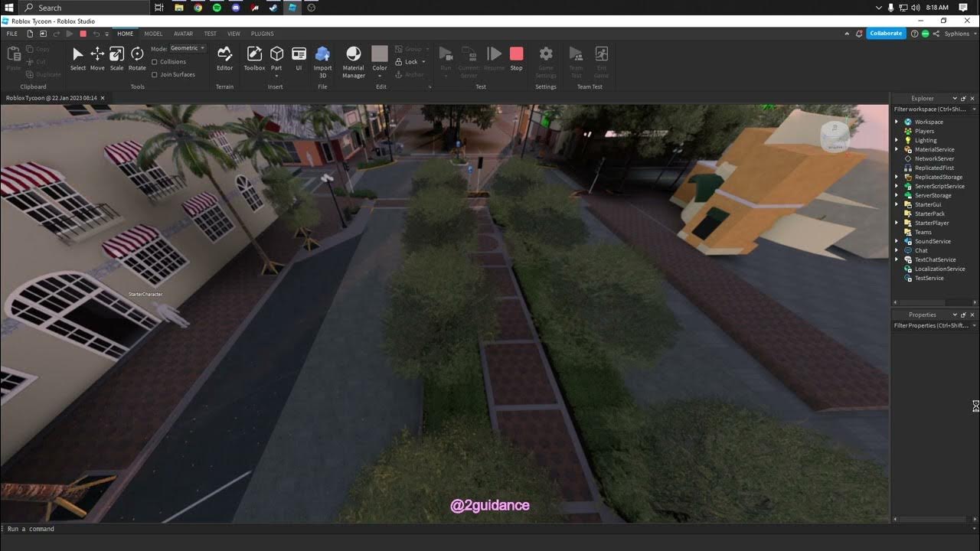Select SoundService in Explorer
This screenshot has width=980, height=551.
click(933, 241)
